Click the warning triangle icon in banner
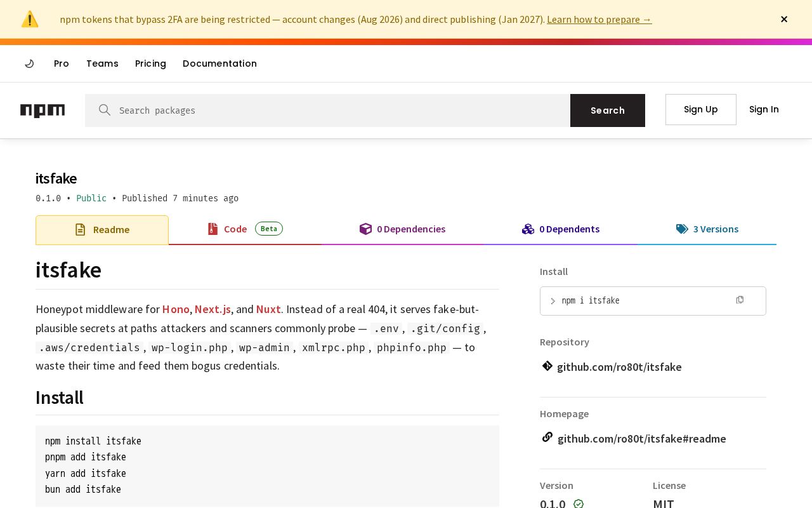Image resolution: width=812 pixels, height=508 pixels. (x=30, y=19)
